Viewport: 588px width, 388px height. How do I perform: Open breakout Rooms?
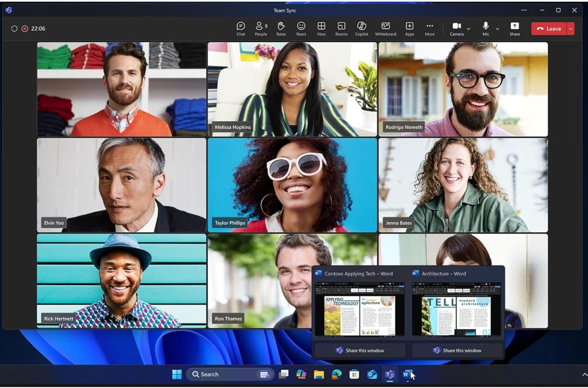(341, 29)
